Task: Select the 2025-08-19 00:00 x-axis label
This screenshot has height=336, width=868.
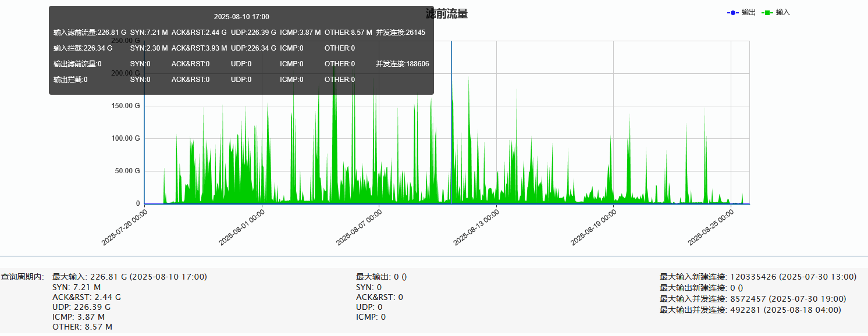Action: coord(593,227)
